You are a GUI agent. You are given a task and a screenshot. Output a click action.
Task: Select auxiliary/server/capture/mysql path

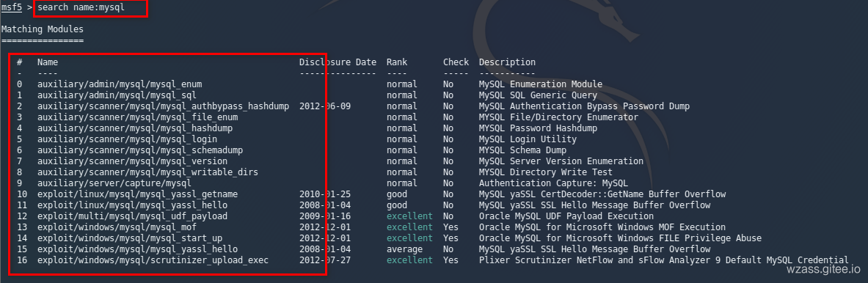pos(114,183)
